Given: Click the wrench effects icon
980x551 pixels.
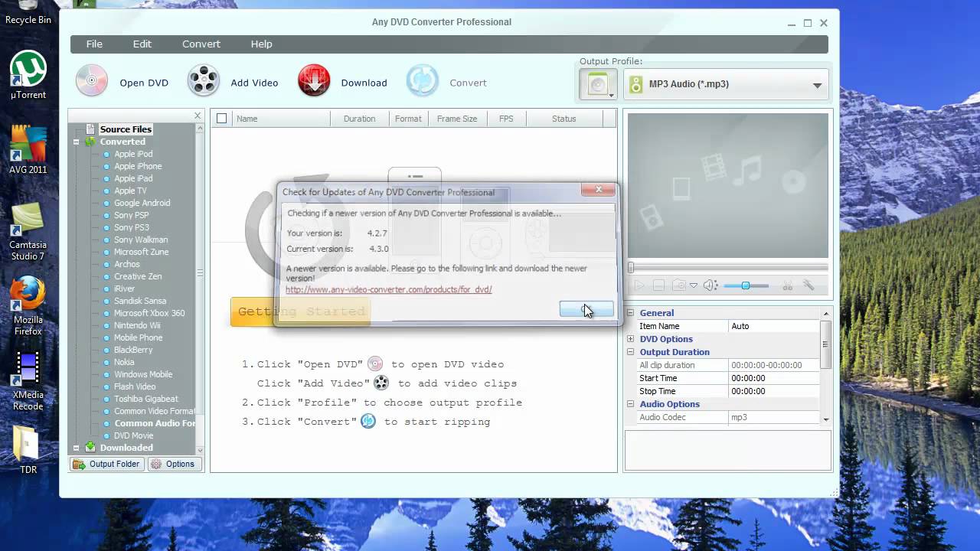Looking at the screenshot, I should (x=808, y=285).
